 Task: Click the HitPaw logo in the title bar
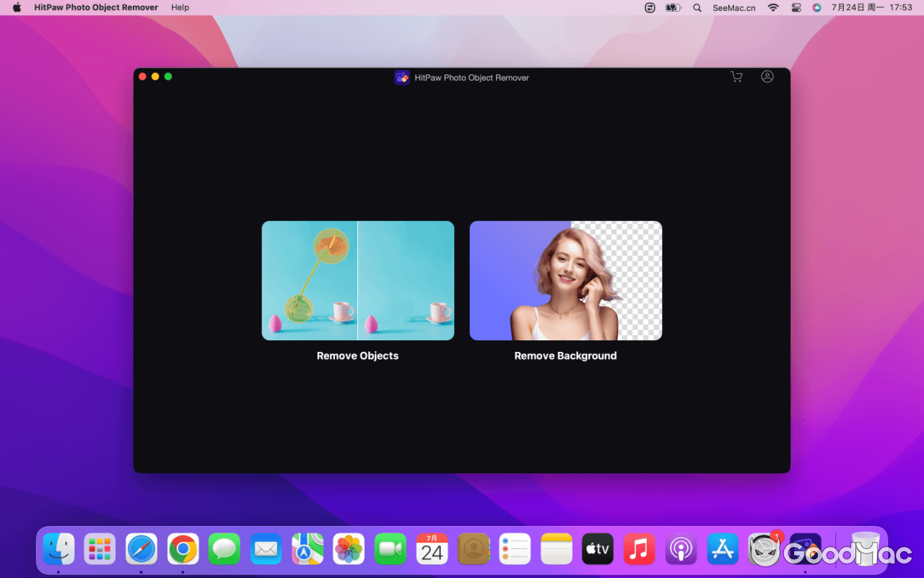402,77
